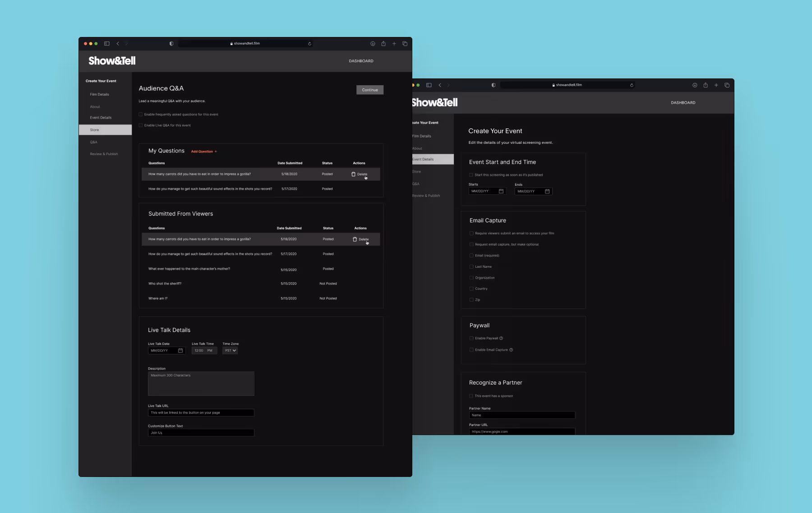The height and width of the screenshot is (513, 812).
Task: Show tab overview in right browser window
Action: pyautogui.click(x=727, y=85)
